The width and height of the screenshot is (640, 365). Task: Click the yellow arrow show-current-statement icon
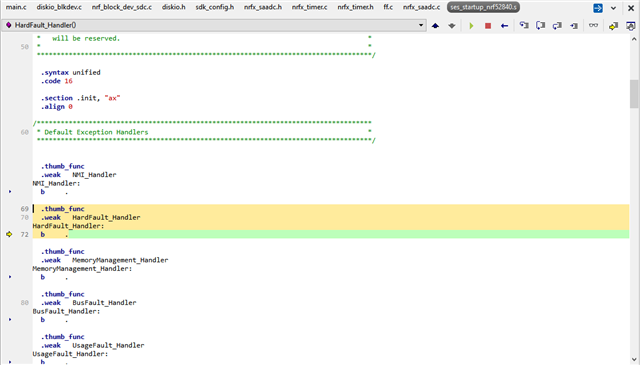(x=613, y=26)
